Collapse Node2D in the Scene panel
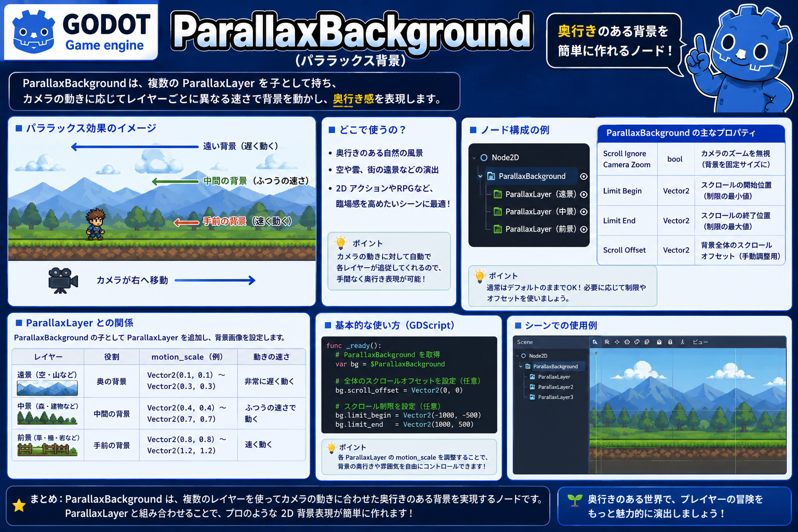 pyautogui.click(x=517, y=356)
